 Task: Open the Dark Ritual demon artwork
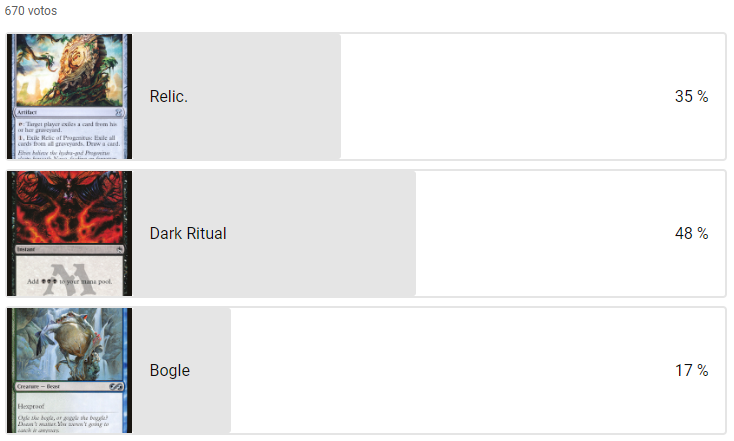(x=69, y=207)
